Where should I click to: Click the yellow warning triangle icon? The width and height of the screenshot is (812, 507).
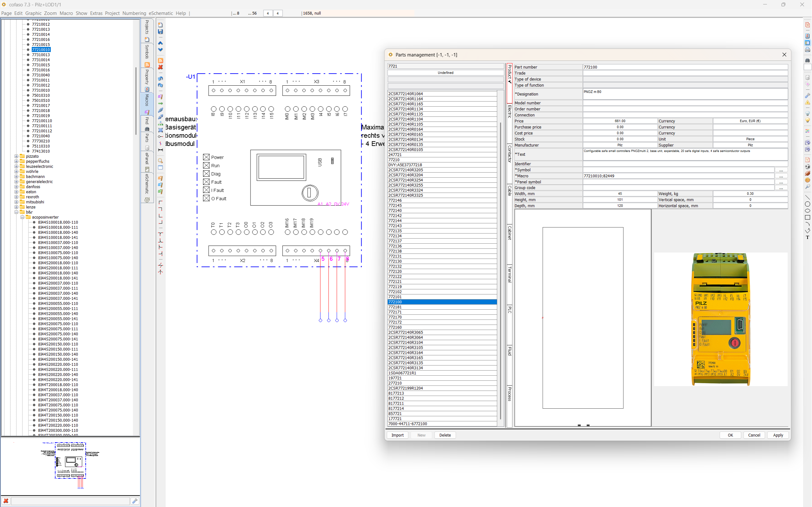pyautogui.click(x=807, y=102)
